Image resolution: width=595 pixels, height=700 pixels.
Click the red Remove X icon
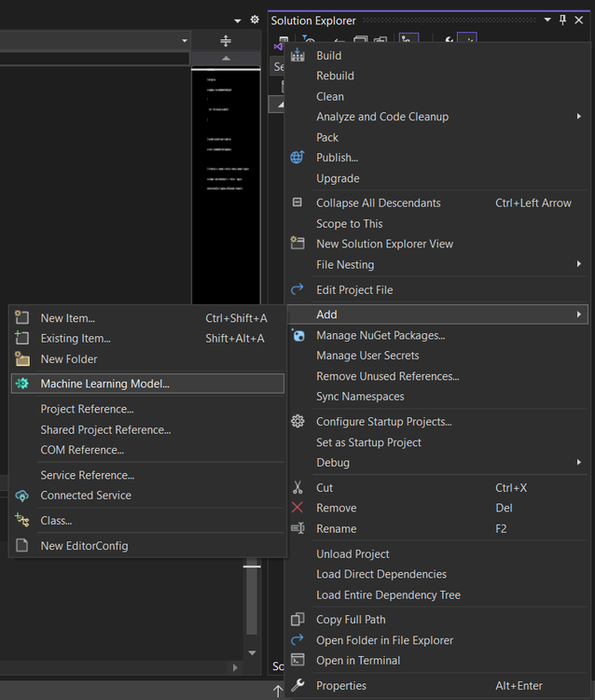(297, 508)
